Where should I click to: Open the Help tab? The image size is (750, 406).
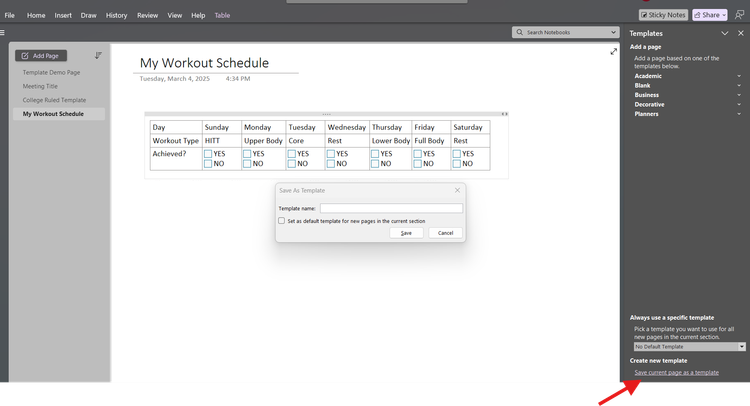point(198,15)
